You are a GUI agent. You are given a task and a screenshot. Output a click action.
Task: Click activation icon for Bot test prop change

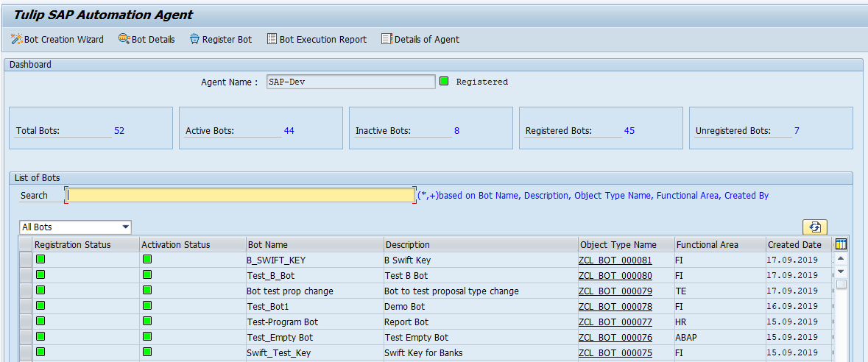(147, 290)
